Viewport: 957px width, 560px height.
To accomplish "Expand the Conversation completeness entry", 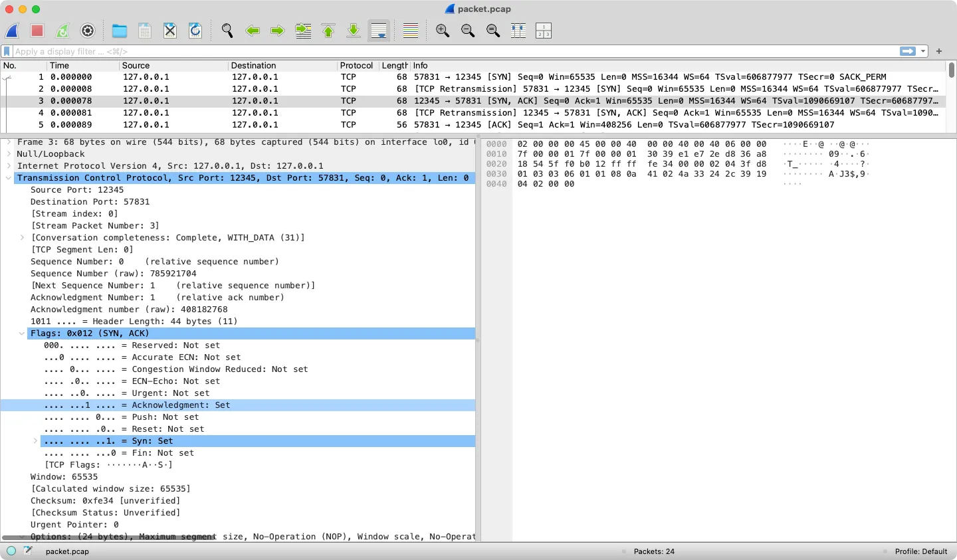I will click(x=22, y=238).
